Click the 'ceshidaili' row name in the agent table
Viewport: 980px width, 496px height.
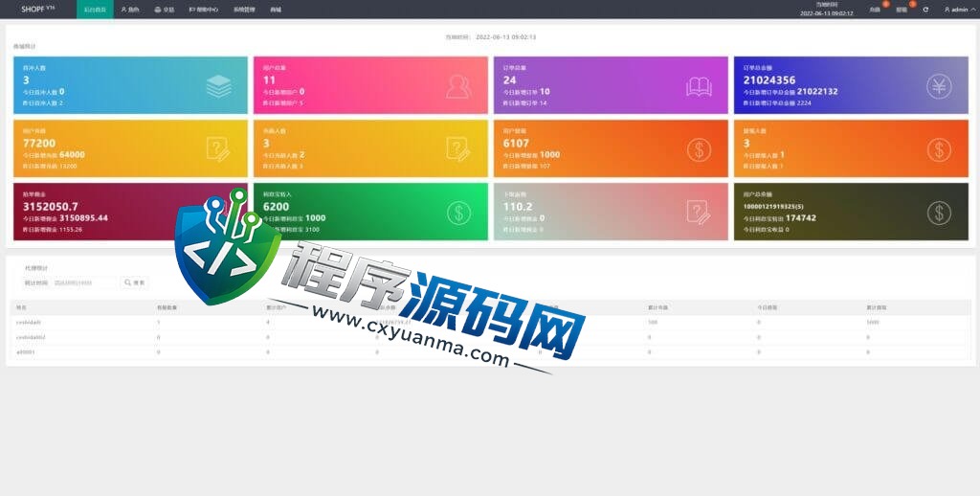(28, 322)
